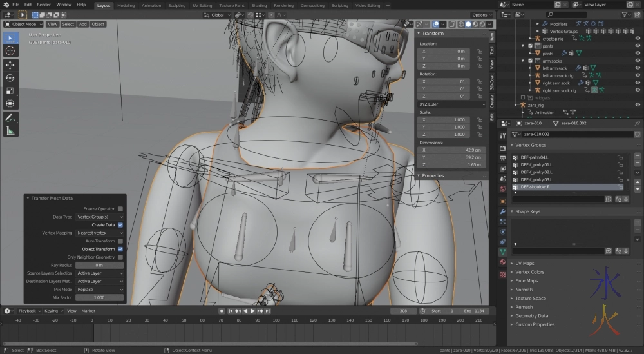Click the Mix Factor slider
The height and width of the screenshot is (354, 644).
pyautogui.click(x=99, y=297)
